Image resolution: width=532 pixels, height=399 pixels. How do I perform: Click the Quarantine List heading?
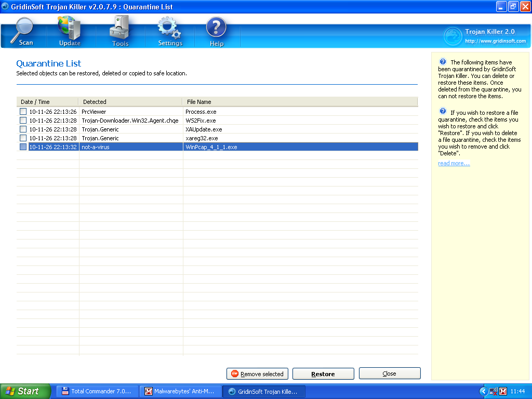48,63
